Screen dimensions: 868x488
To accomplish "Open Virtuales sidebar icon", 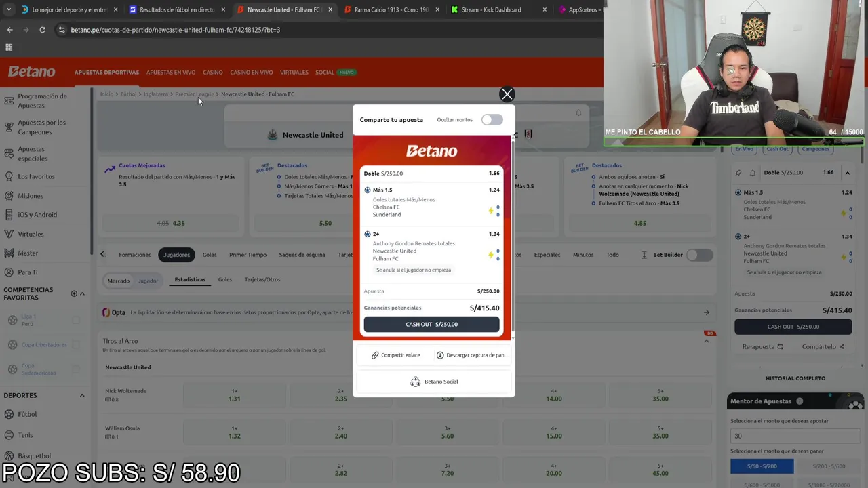I will (x=9, y=234).
